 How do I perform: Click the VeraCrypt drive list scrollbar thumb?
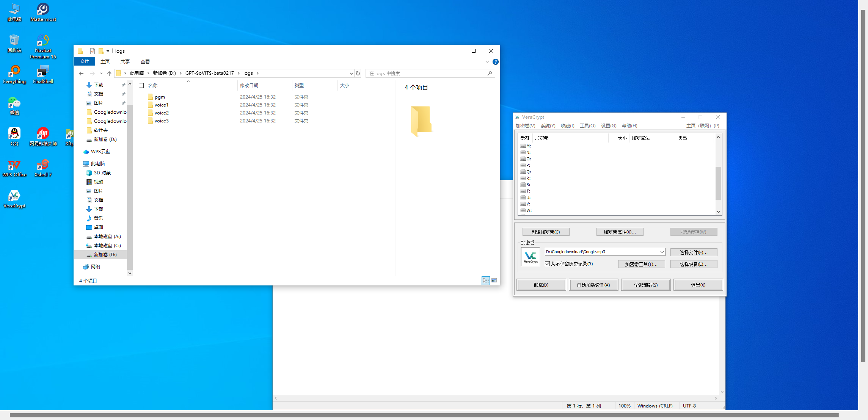click(x=718, y=183)
